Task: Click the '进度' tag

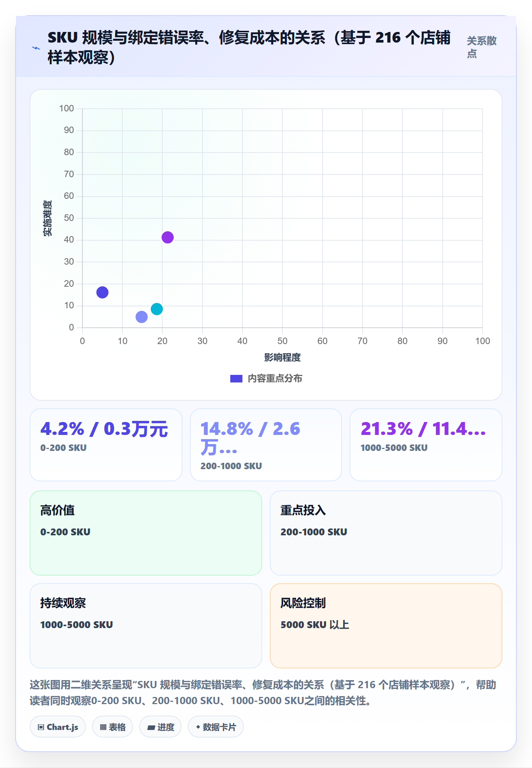Action: point(160,727)
